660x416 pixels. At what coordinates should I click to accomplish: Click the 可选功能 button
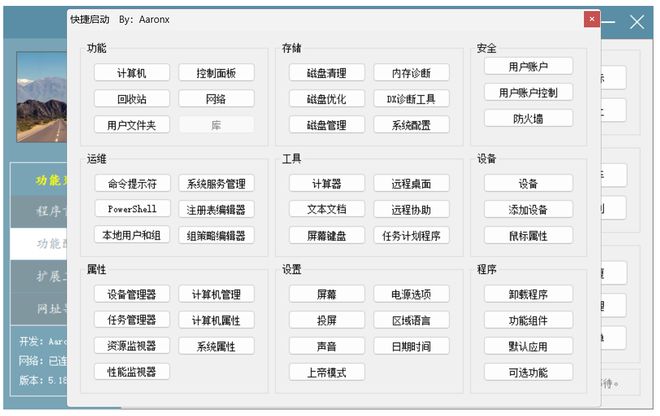[x=528, y=372]
